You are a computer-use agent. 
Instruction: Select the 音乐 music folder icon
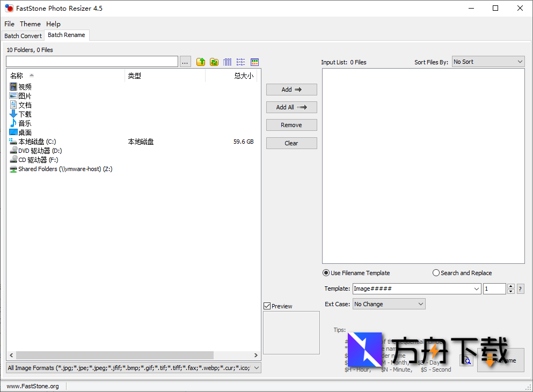(13, 123)
